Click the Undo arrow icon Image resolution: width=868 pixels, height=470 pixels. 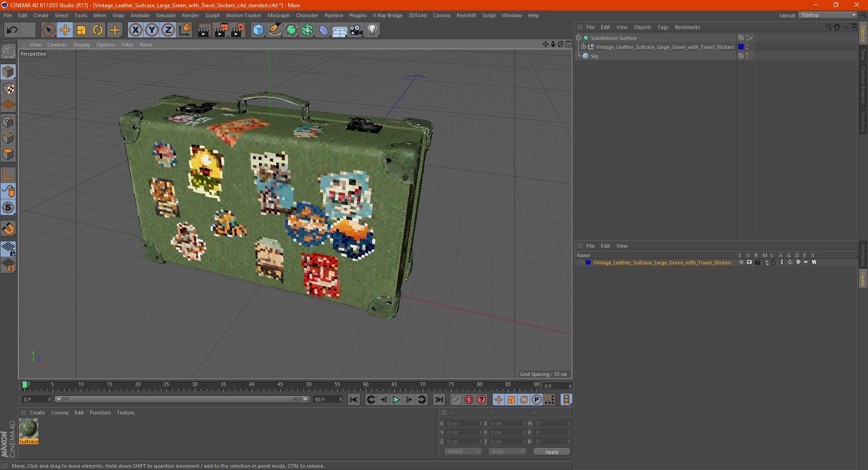coord(12,30)
